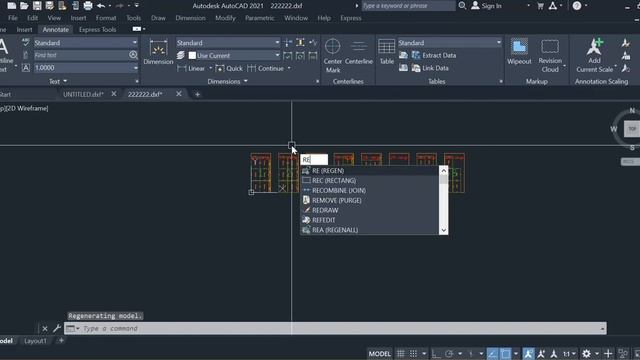640x360 pixels.
Task: Choose REC (RECTANG) from command suggestions
Action: click(369, 180)
